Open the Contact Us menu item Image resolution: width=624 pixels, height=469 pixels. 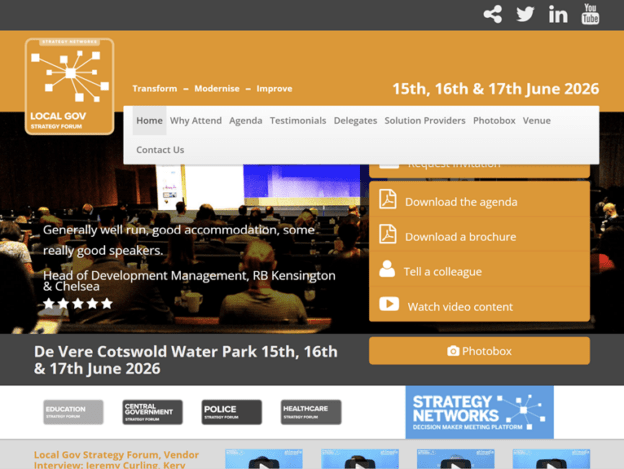pos(160,150)
